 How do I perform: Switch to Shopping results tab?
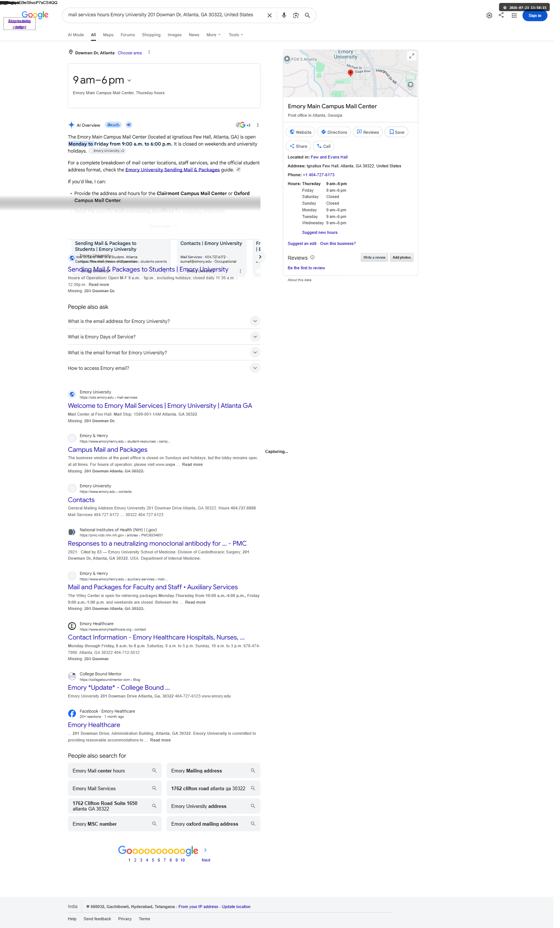pos(151,35)
